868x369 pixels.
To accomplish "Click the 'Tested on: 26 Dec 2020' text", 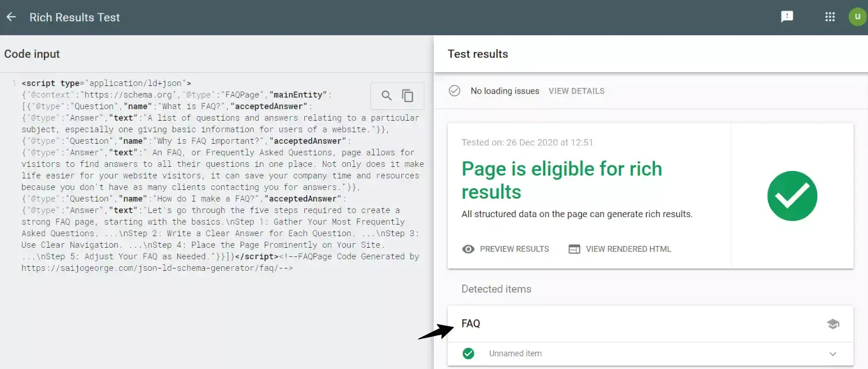I will tap(527, 142).
